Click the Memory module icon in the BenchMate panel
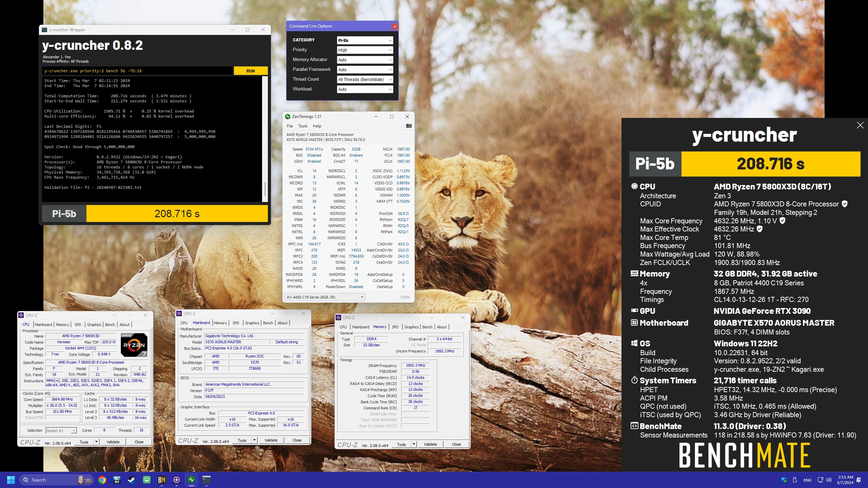This screenshot has width=868, height=488. click(x=634, y=273)
